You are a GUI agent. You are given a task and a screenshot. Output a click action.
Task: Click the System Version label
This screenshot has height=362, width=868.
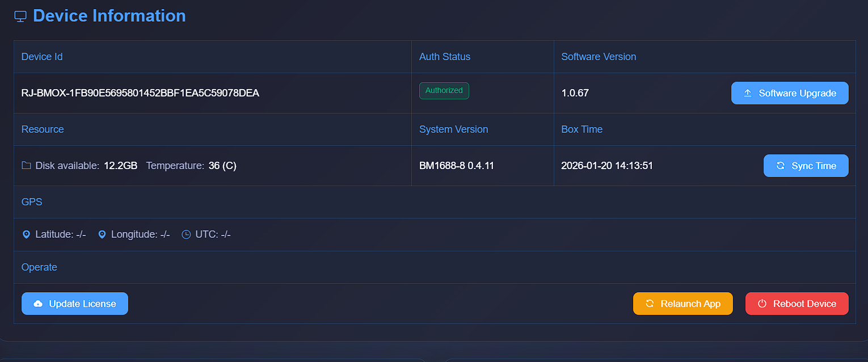(453, 129)
